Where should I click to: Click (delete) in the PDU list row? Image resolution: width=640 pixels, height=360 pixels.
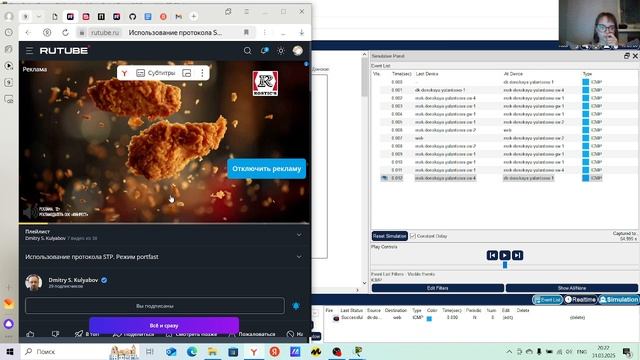tap(577, 318)
